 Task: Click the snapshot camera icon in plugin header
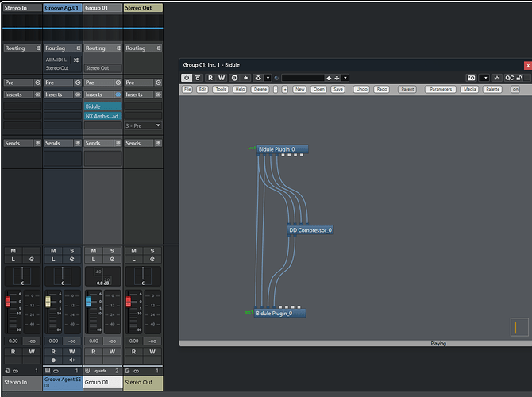(x=472, y=78)
